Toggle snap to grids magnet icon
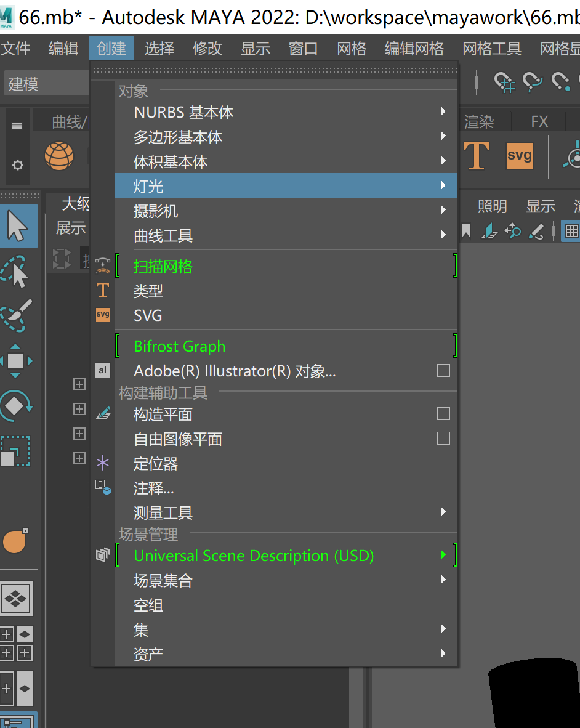 tap(504, 83)
